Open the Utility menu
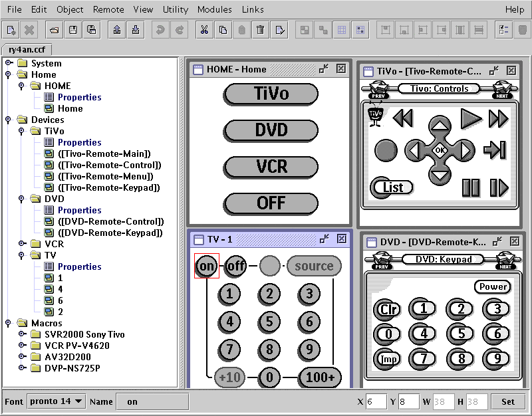Viewport: 532px width, 416px height. [x=176, y=9]
